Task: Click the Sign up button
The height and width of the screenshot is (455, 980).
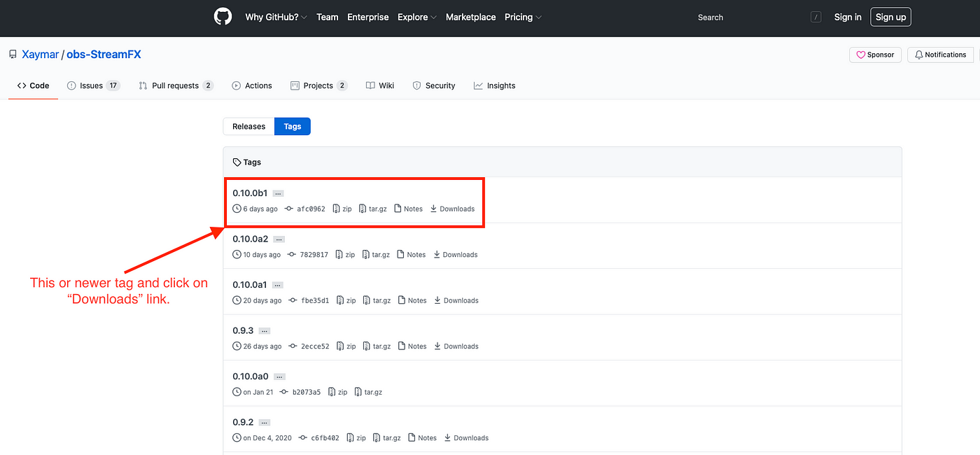Action: coord(890,17)
